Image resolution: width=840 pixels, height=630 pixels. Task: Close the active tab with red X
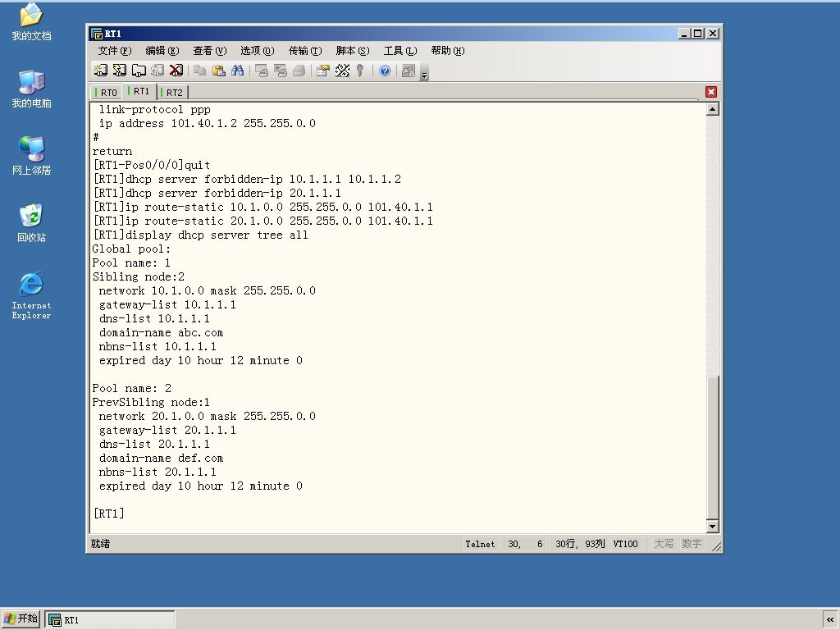pyautogui.click(x=711, y=92)
